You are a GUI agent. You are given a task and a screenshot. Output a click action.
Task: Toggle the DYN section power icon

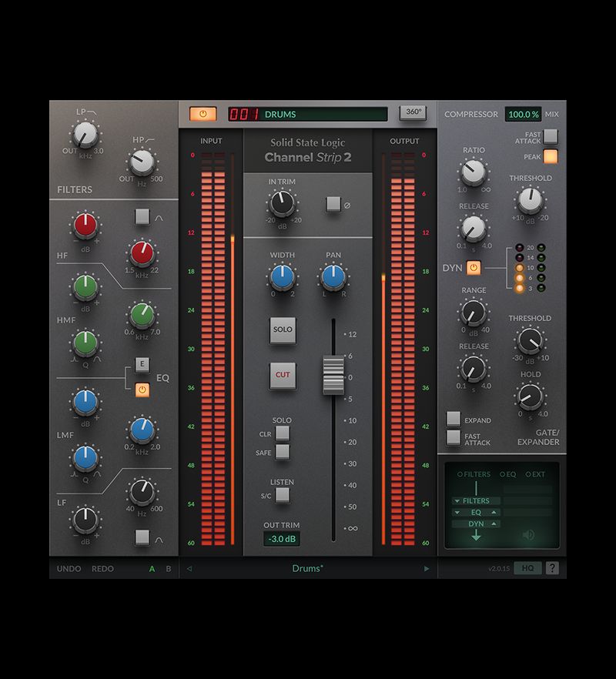click(475, 266)
